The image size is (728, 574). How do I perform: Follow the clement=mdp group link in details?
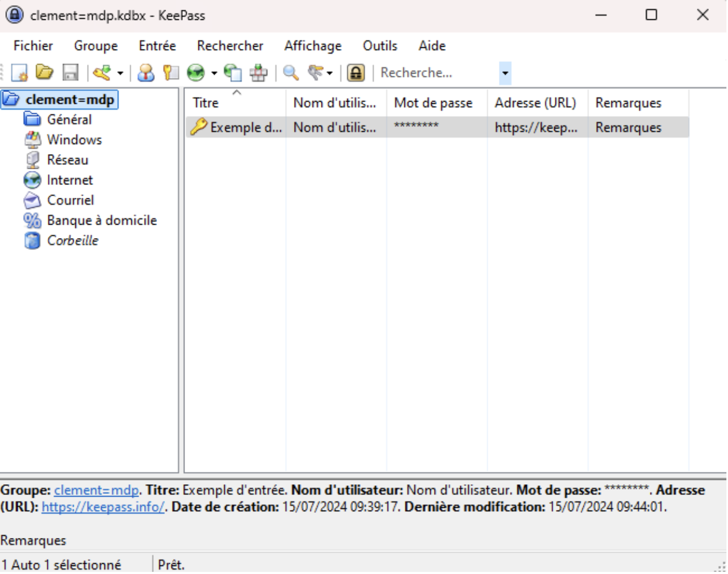coord(96,490)
